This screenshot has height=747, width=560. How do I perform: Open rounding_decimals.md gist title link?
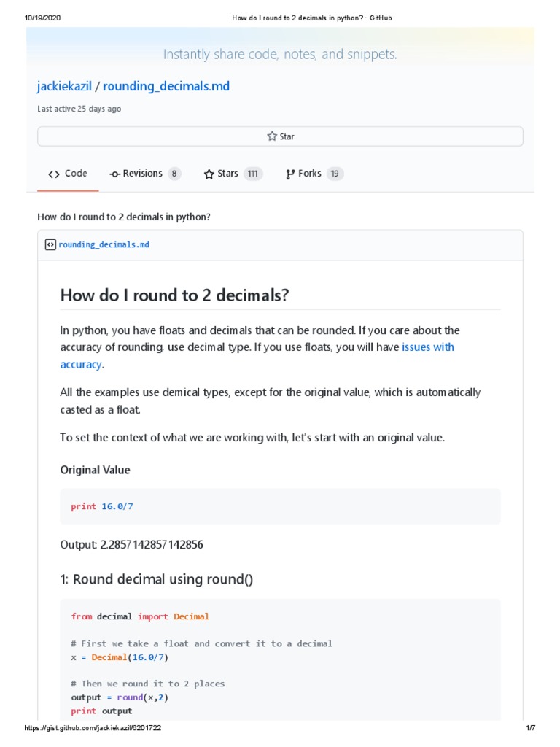tap(166, 86)
